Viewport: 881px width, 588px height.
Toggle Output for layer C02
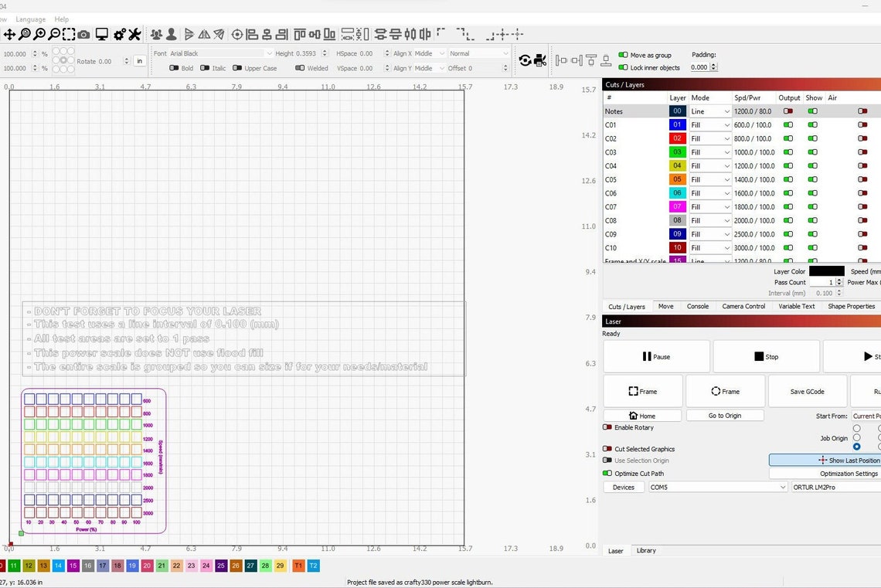(789, 138)
